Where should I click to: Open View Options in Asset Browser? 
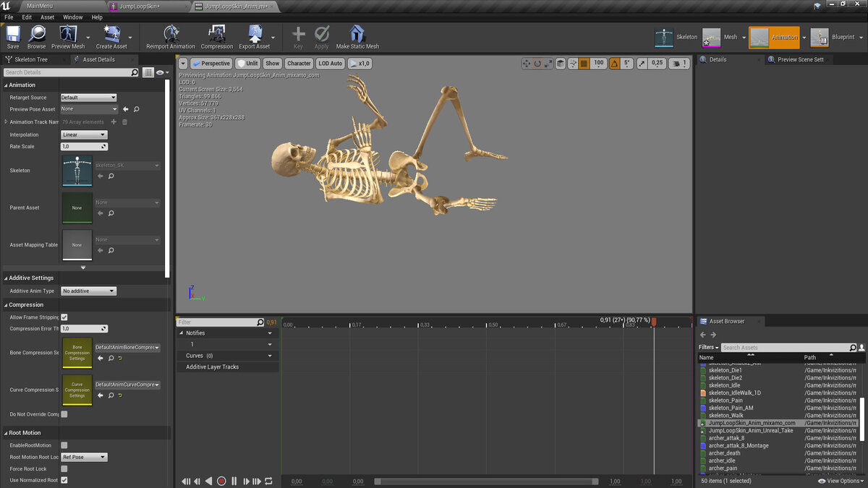[841, 481]
